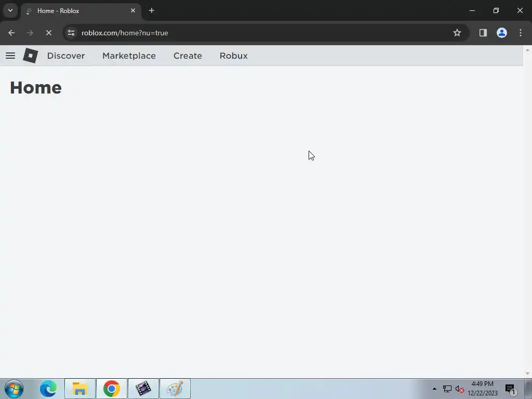Screen dimensions: 532x399
Task: Click the page scrollbar down arrow
Action: coord(527,374)
